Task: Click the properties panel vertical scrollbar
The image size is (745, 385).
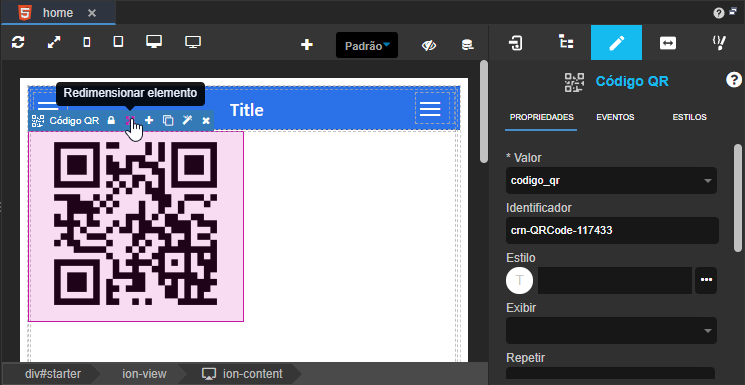Action: [738, 197]
